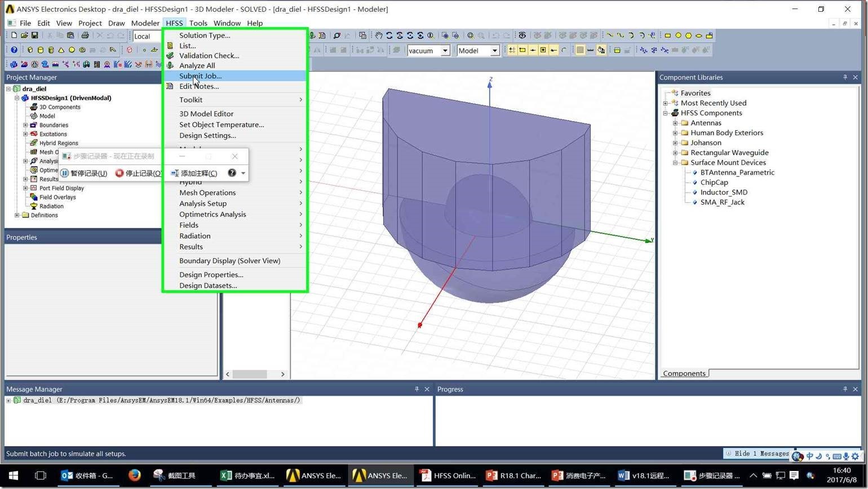Open the Modeler menu in the menu bar
The image size is (868, 489).
pos(145,23)
